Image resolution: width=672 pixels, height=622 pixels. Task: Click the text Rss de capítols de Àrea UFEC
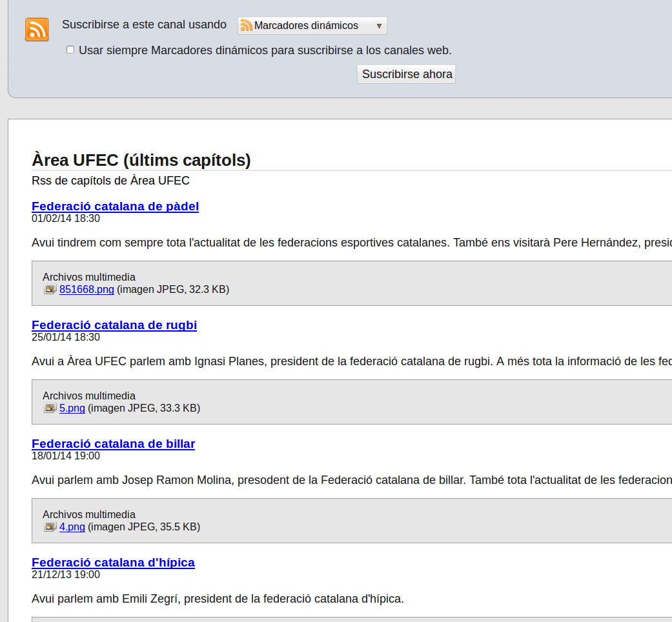[x=110, y=181]
